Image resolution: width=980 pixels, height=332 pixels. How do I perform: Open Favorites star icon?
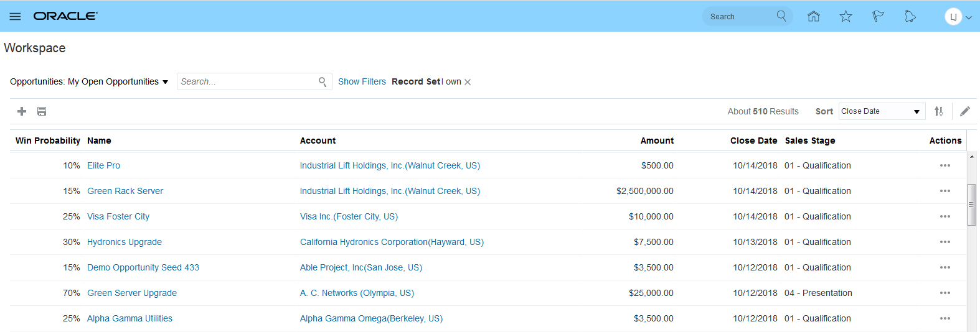846,16
